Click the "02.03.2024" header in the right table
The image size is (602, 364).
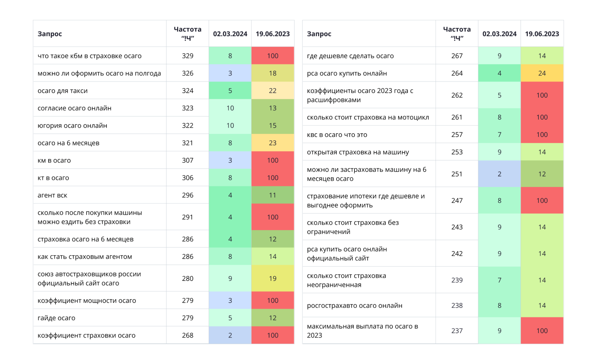pos(499,34)
